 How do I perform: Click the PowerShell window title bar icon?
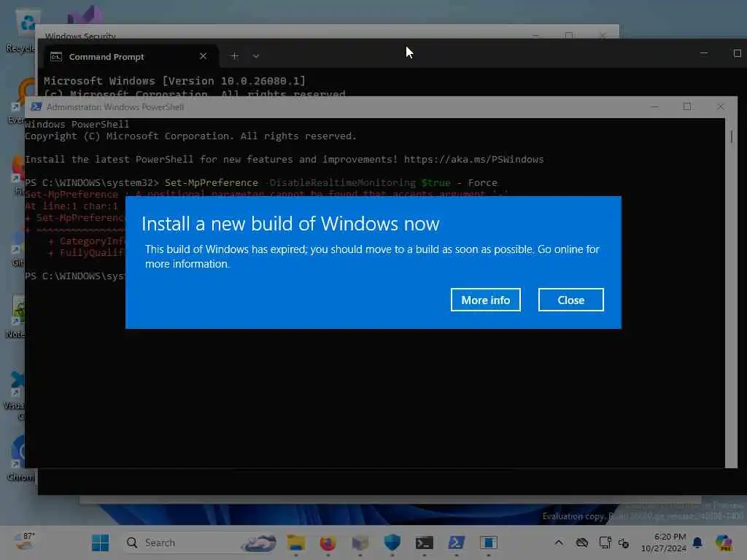pos(36,106)
